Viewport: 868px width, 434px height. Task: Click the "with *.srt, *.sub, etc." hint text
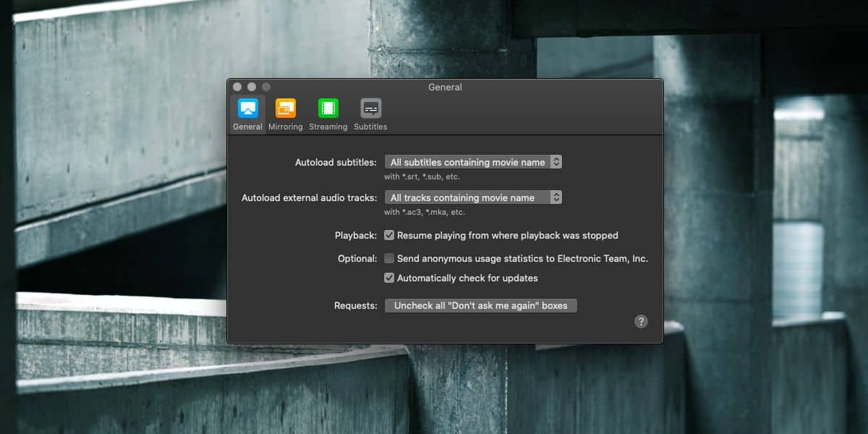pyautogui.click(x=422, y=176)
